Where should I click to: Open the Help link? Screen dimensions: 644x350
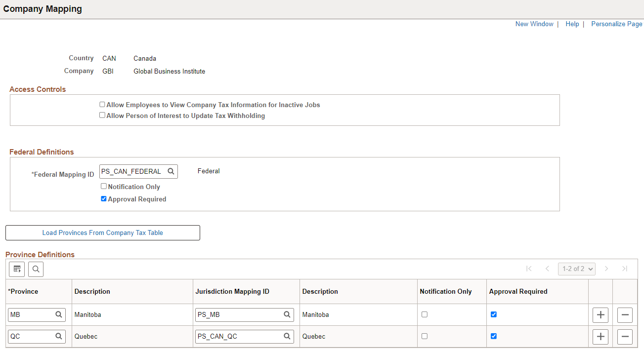(572, 24)
